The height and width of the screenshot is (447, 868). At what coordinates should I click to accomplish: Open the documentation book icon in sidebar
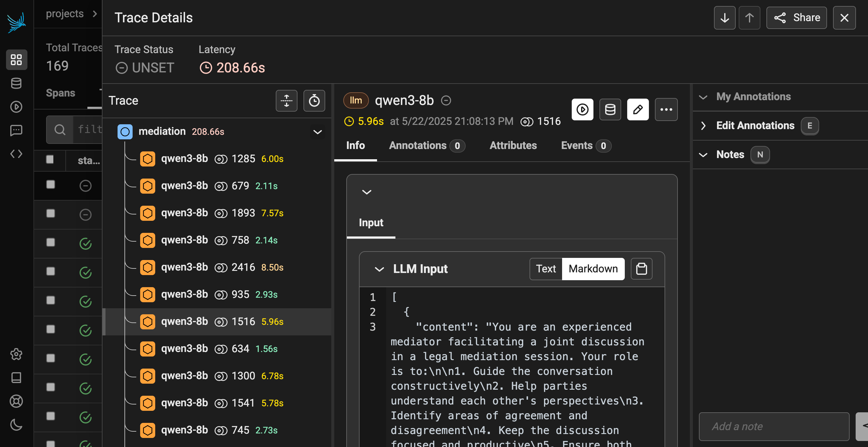coord(16,378)
